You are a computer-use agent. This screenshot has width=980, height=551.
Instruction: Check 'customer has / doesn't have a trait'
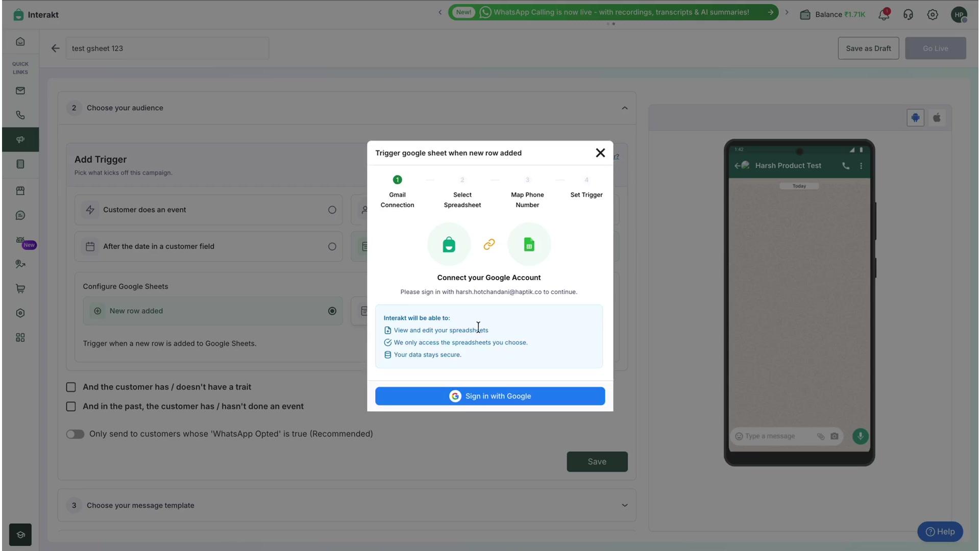tap(71, 387)
